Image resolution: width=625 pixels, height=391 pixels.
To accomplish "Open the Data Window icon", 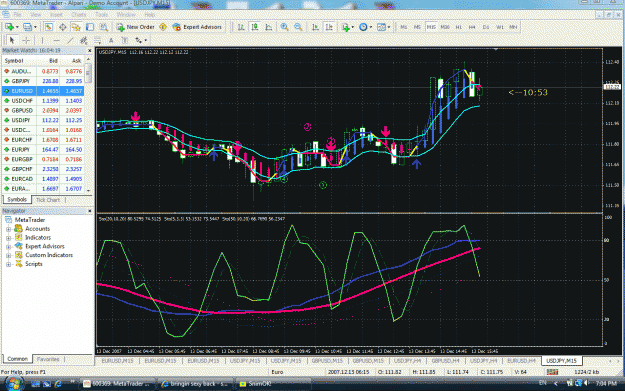I will pos(63,27).
